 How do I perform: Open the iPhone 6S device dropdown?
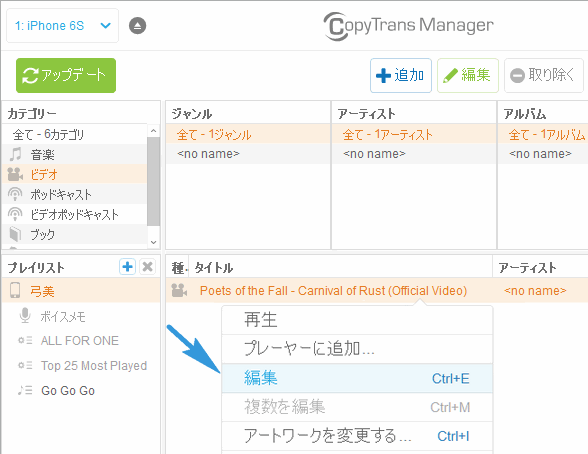(62, 25)
